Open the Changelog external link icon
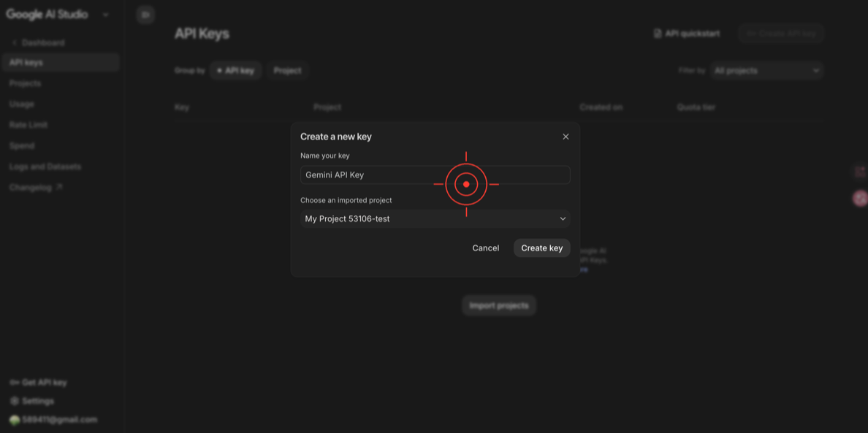The image size is (868, 433). click(x=59, y=187)
